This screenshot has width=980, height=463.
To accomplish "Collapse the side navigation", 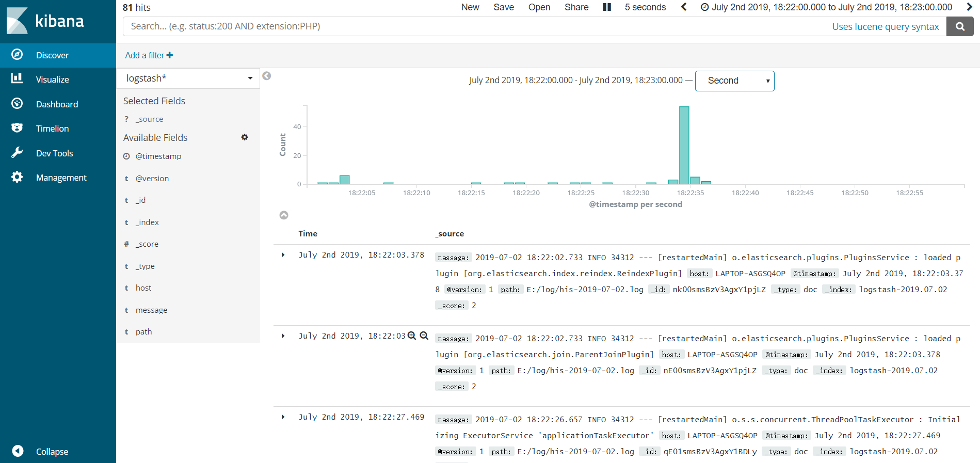I will pos(58,451).
